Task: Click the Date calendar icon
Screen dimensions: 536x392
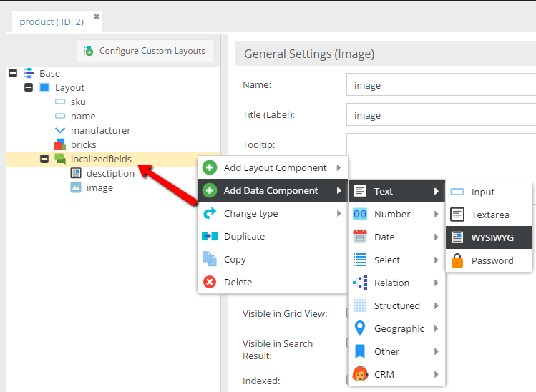Action: click(x=360, y=237)
